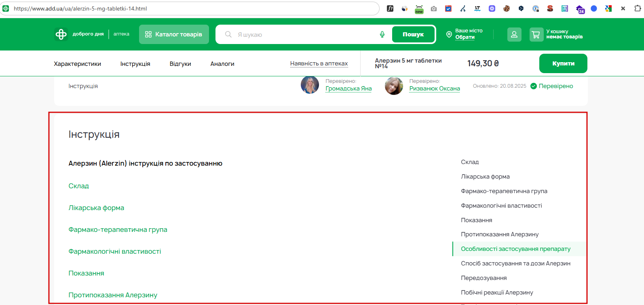Click green Протипоказання Алерзину heading
The width and height of the screenshot is (644, 305).
(x=113, y=295)
